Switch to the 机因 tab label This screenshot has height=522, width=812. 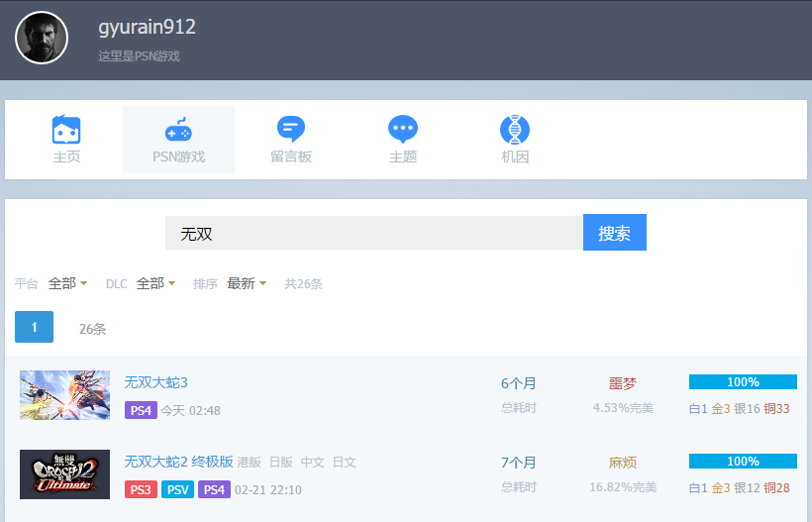coord(515,157)
